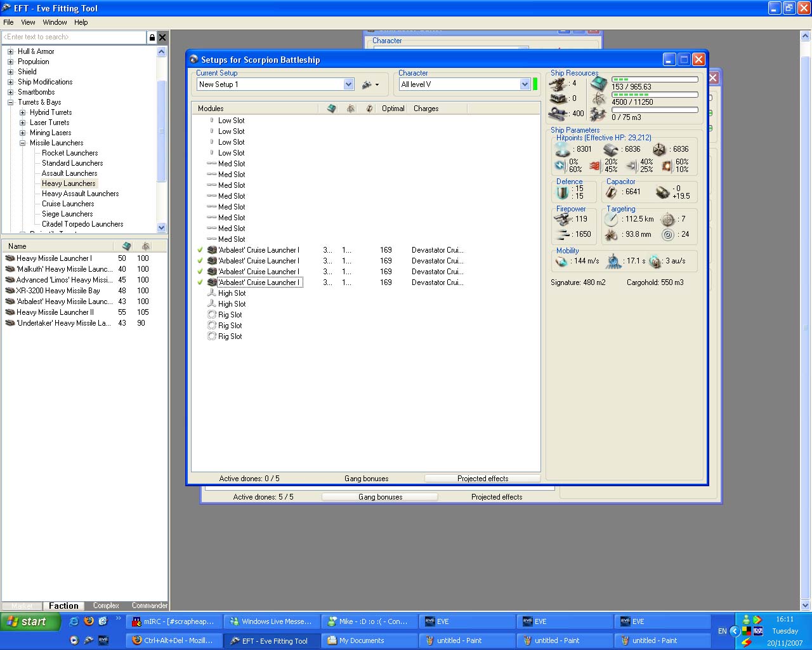812x650 pixels.
Task: Click the Heavy Missile Launcher II item icon
Action: [x=10, y=312]
